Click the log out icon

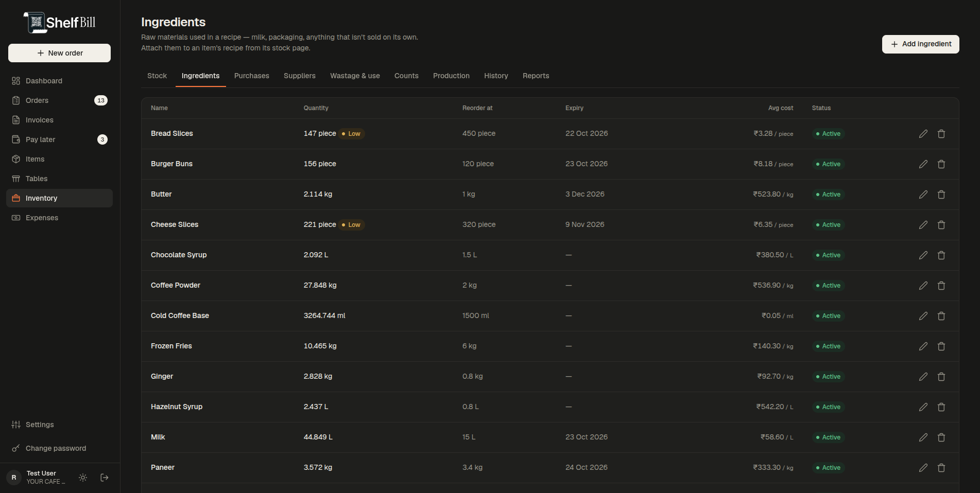click(x=105, y=478)
